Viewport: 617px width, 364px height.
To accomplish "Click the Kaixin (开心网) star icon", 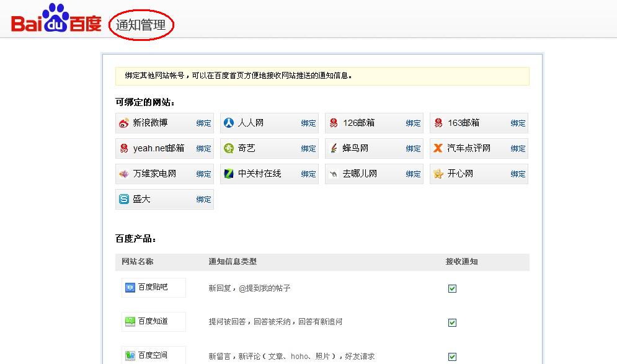I will tap(438, 174).
